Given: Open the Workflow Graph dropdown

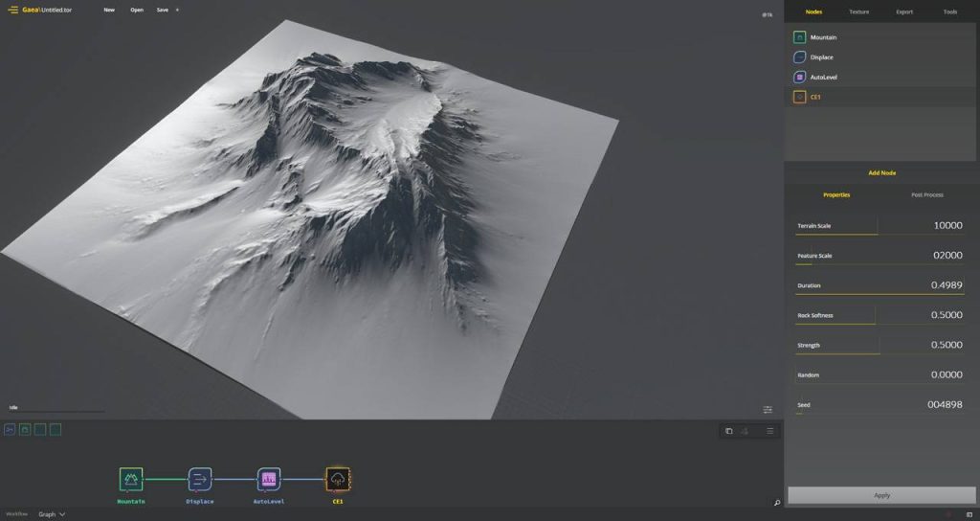Looking at the screenshot, I should tap(52, 514).
